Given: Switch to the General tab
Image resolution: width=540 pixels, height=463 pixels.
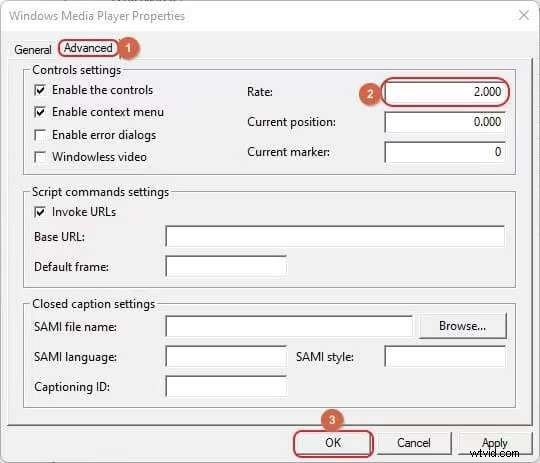Looking at the screenshot, I should [33, 50].
